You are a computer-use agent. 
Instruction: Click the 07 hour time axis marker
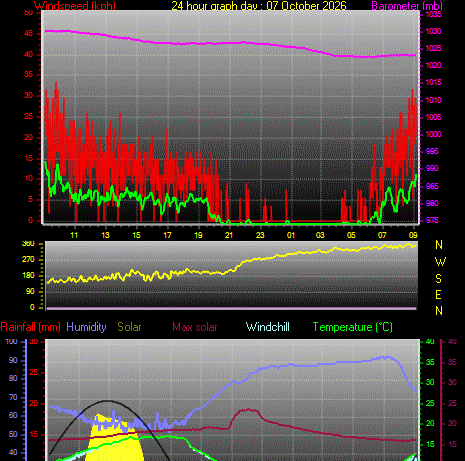pos(382,235)
